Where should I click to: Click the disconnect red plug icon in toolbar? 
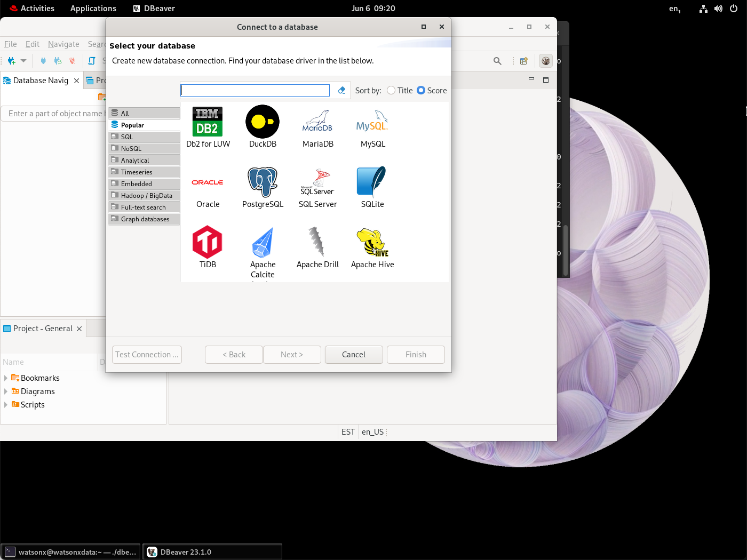pos(72,61)
